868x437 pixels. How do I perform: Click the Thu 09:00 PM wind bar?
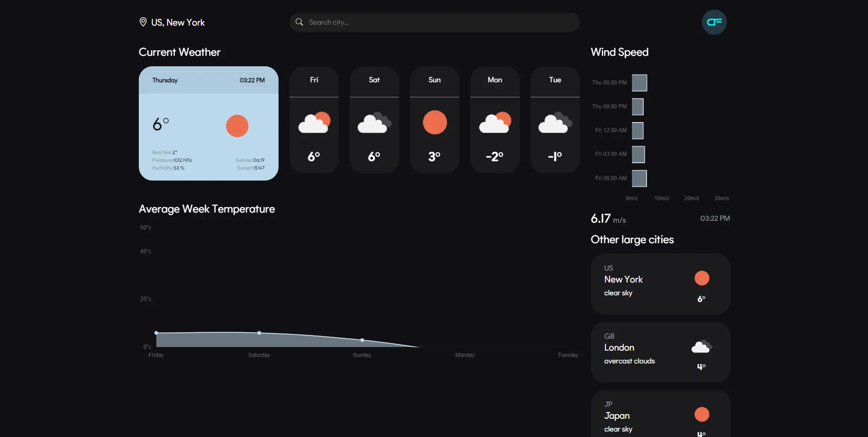pyautogui.click(x=637, y=107)
